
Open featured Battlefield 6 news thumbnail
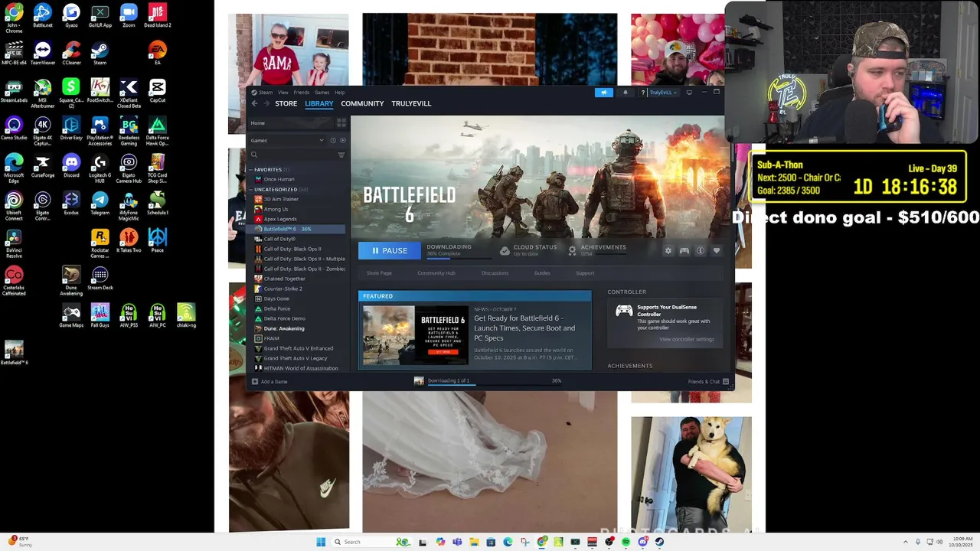pos(415,335)
